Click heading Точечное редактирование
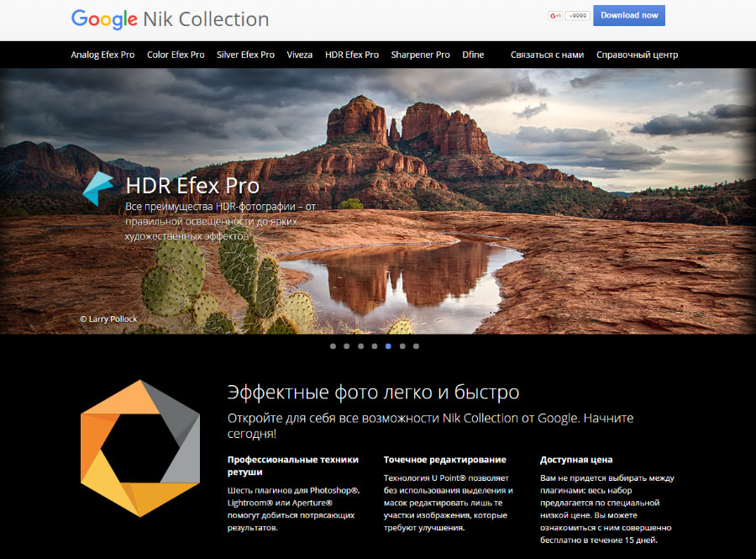The width and height of the screenshot is (756, 559). [x=444, y=460]
